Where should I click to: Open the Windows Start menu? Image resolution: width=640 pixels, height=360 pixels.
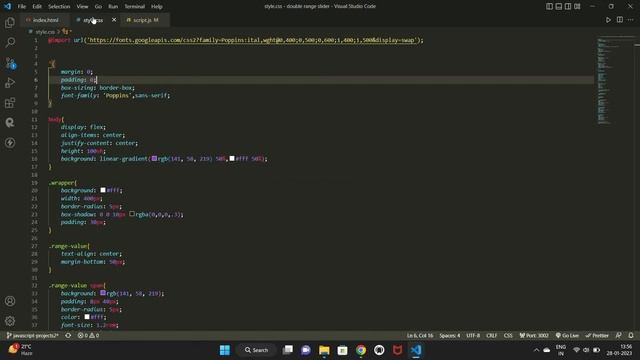pyautogui.click(x=225, y=350)
